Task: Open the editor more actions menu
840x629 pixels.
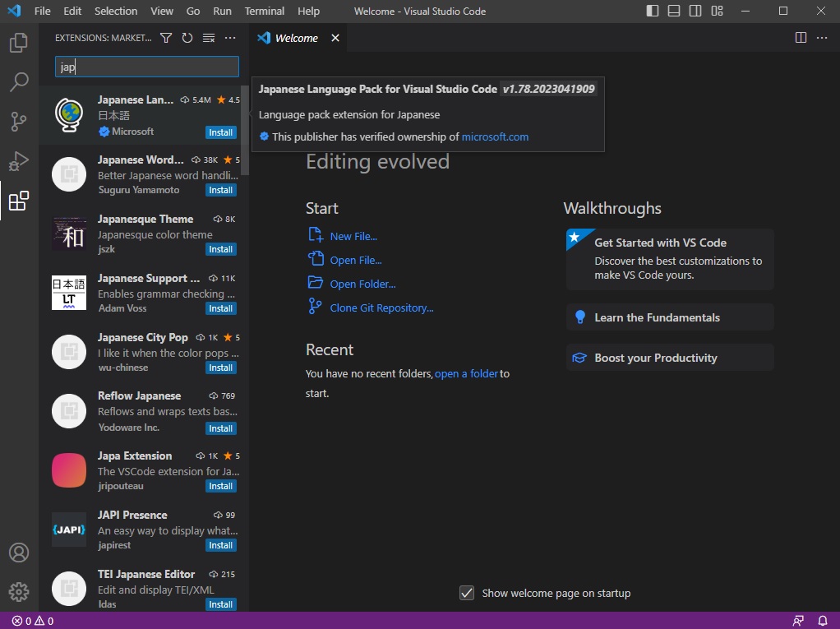Action: [821, 37]
